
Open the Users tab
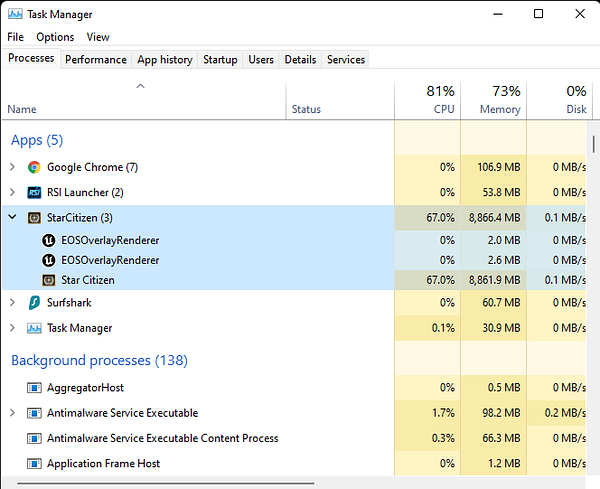pos(261,60)
